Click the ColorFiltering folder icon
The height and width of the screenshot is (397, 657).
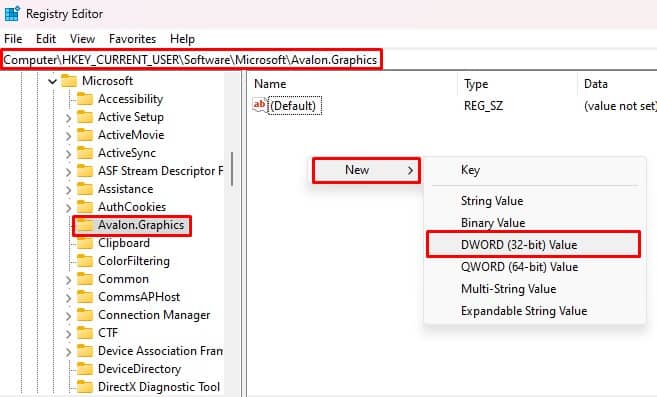[x=85, y=261]
